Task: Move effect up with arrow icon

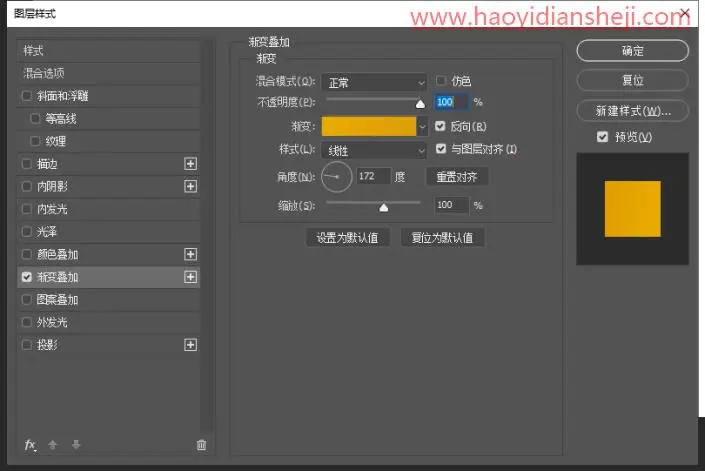Action: [53, 445]
